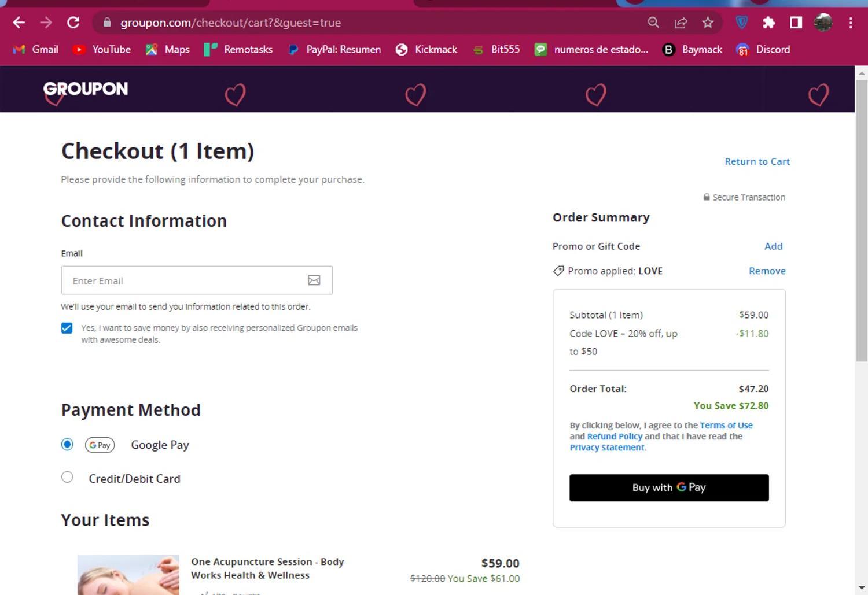
Task: Uncheck the personalized Groupon emails checkbox
Action: pos(67,328)
